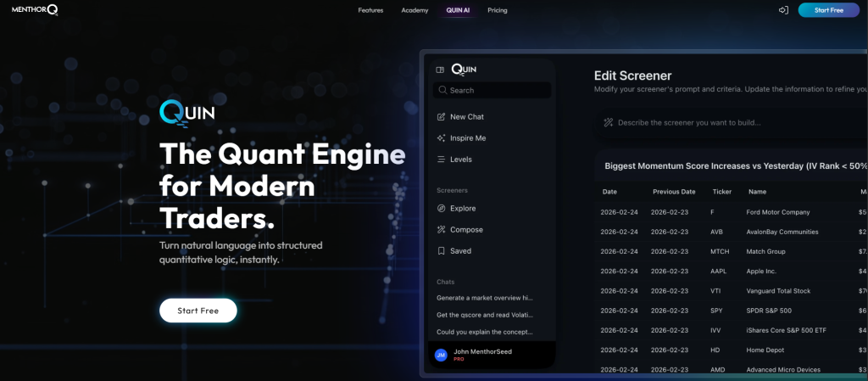Click the New Chat pencil icon
The image size is (868, 381).
tap(441, 117)
